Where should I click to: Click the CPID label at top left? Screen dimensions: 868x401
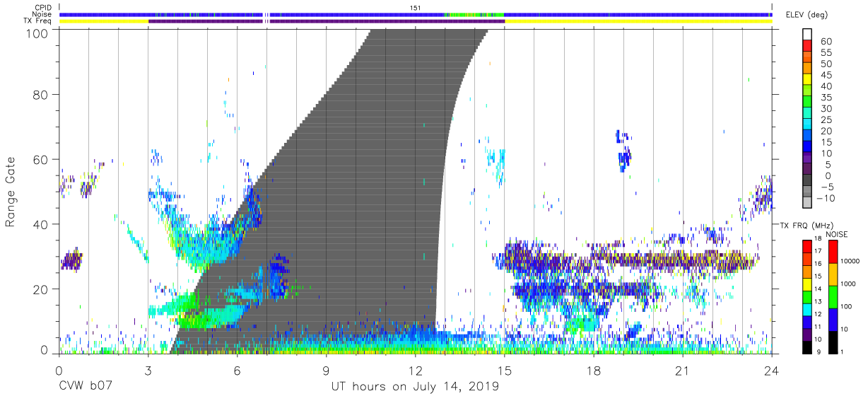42,8
